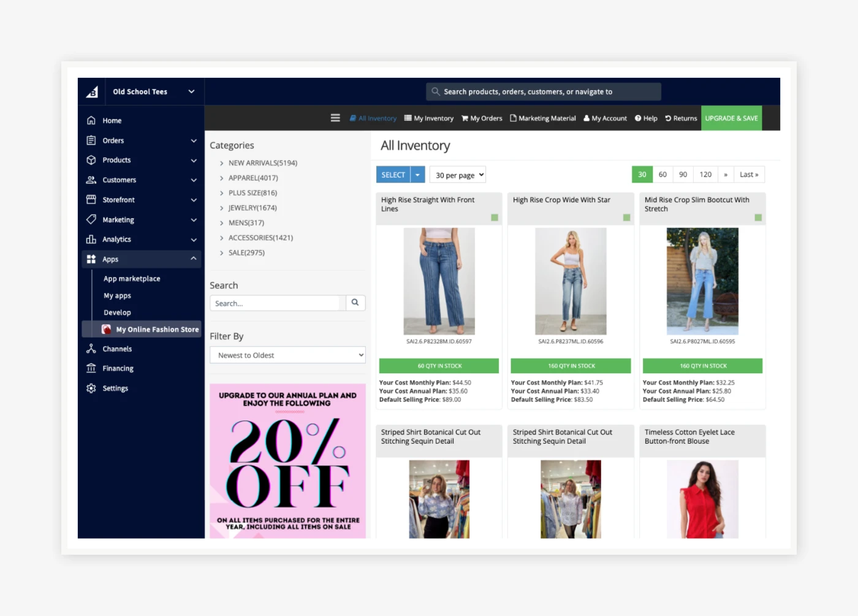The image size is (858, 616).
Task: Click the Channels network icon
Action: coord(91,349)
